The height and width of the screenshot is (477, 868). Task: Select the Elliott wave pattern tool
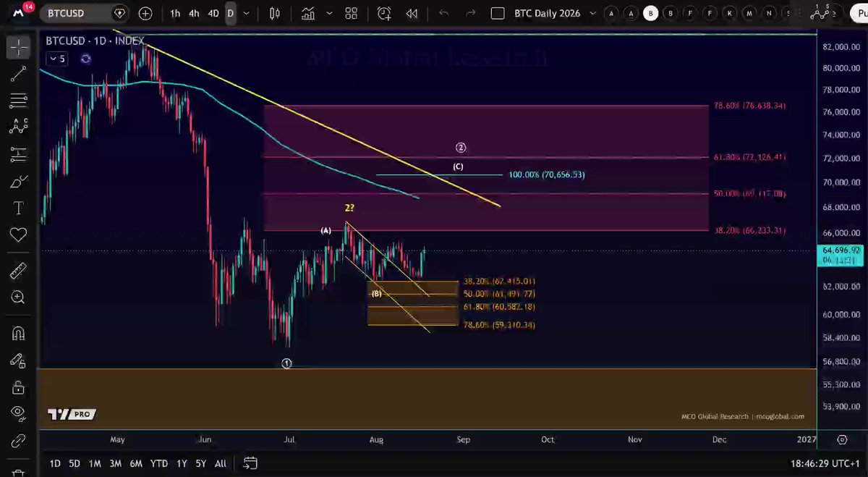(x=18, y=126)
